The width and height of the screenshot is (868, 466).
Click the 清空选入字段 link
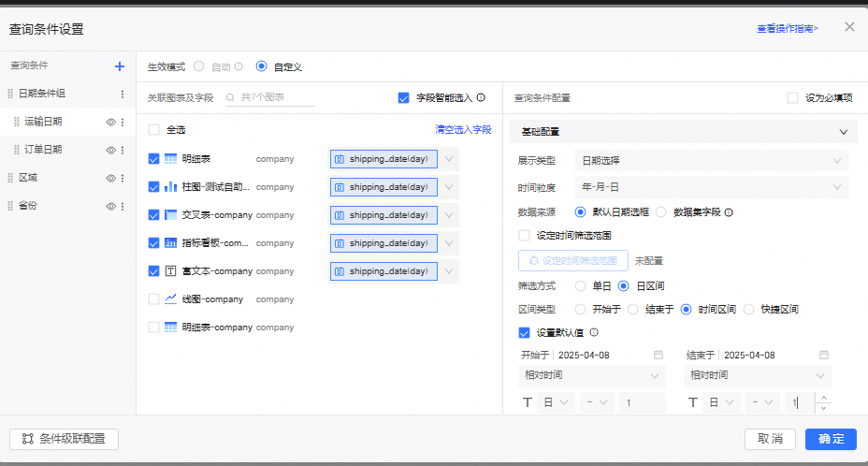(463, 130)
